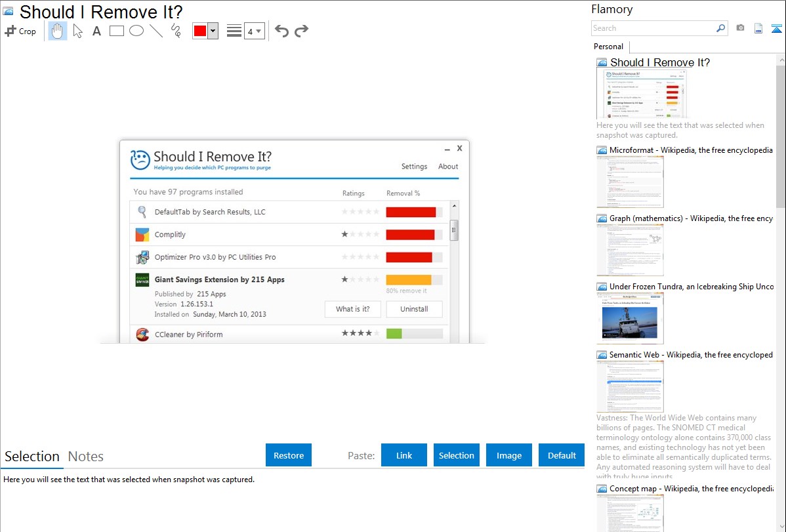Open Should I Remove It? snapshot thumbnail
Screen dimensions: 786x532
pyautogui.click(x=642, y=94)
